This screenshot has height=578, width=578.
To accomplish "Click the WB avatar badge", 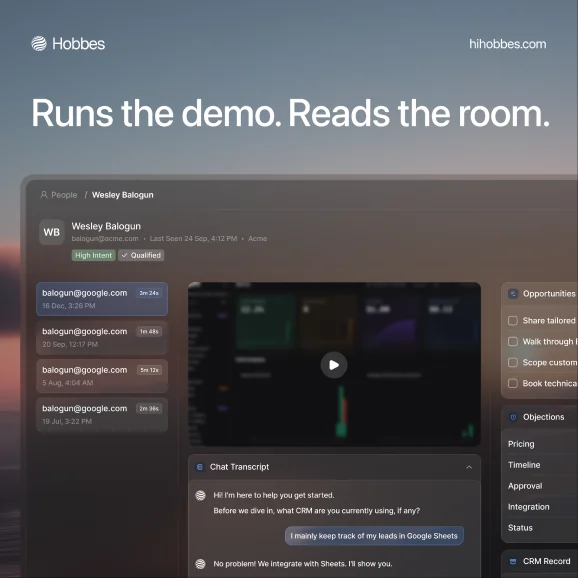I will [x=52, y=232].
